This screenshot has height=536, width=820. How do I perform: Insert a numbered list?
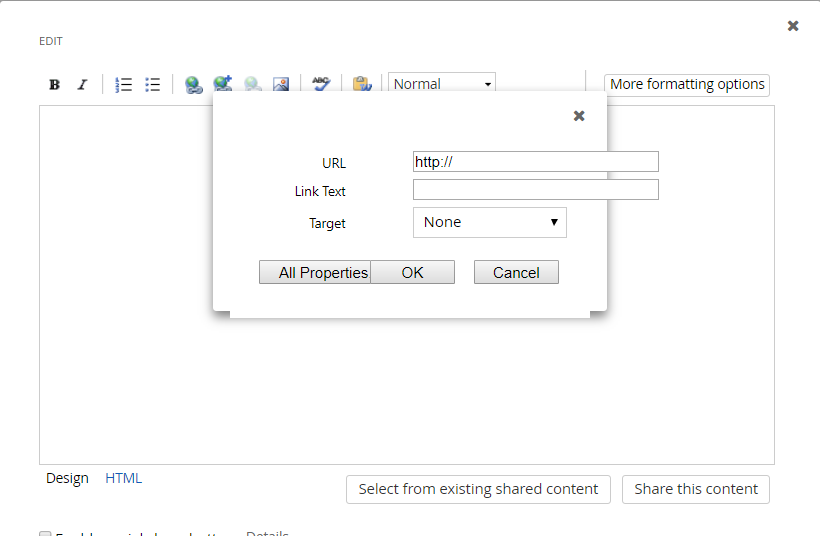pos(123,84)
